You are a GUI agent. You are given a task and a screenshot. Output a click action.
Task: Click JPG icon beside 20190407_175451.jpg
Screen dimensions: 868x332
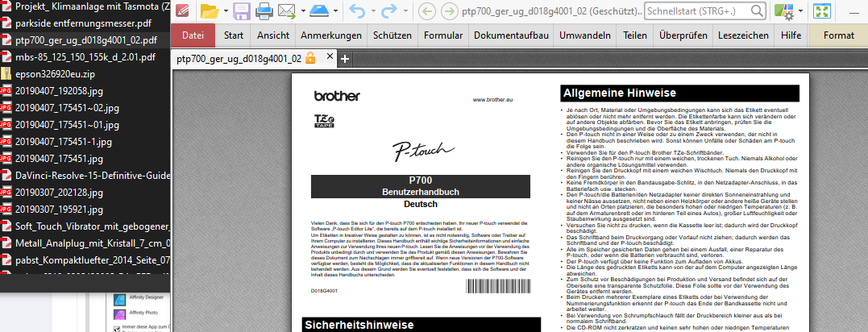6,159
